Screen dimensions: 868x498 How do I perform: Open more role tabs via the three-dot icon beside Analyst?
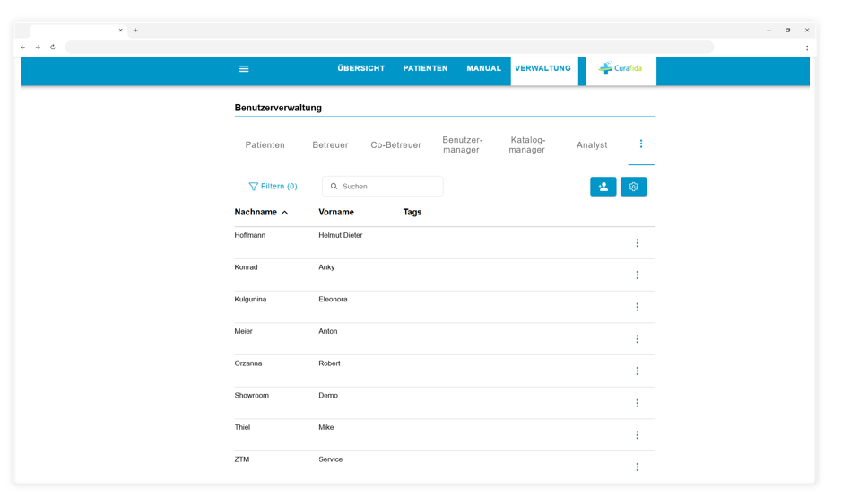point(641,144)
